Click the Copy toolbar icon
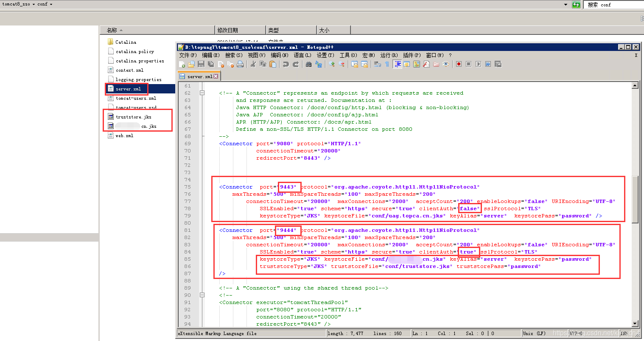 click(x=263, y=64)
